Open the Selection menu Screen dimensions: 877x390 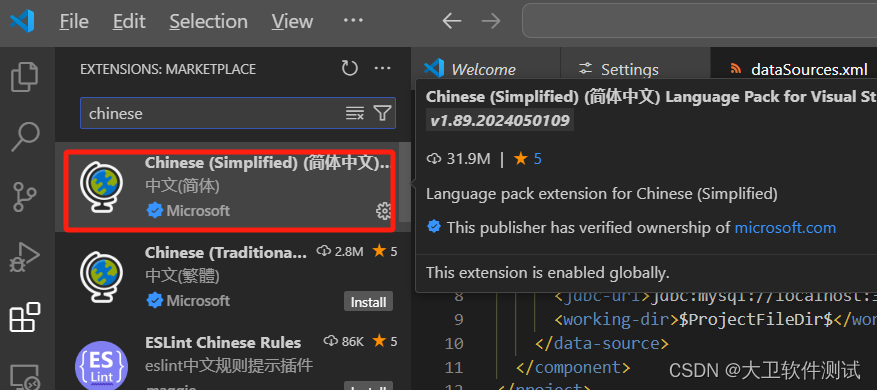(209, 21)
